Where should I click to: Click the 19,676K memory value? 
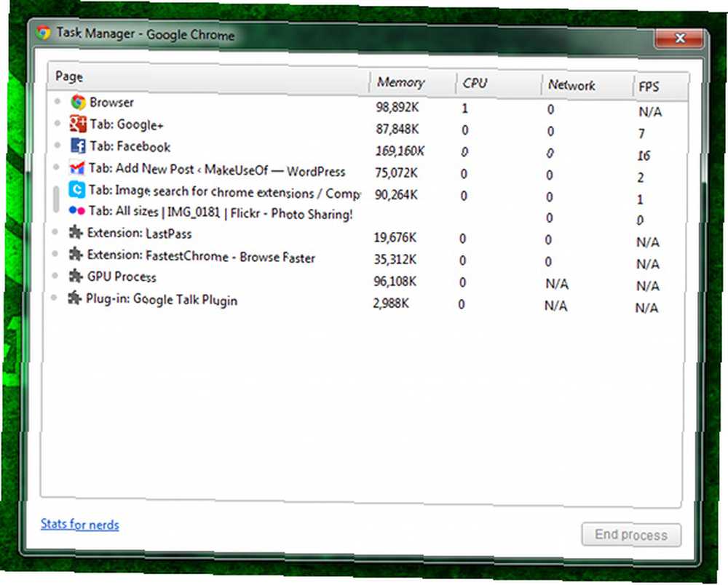coord(395,237)
